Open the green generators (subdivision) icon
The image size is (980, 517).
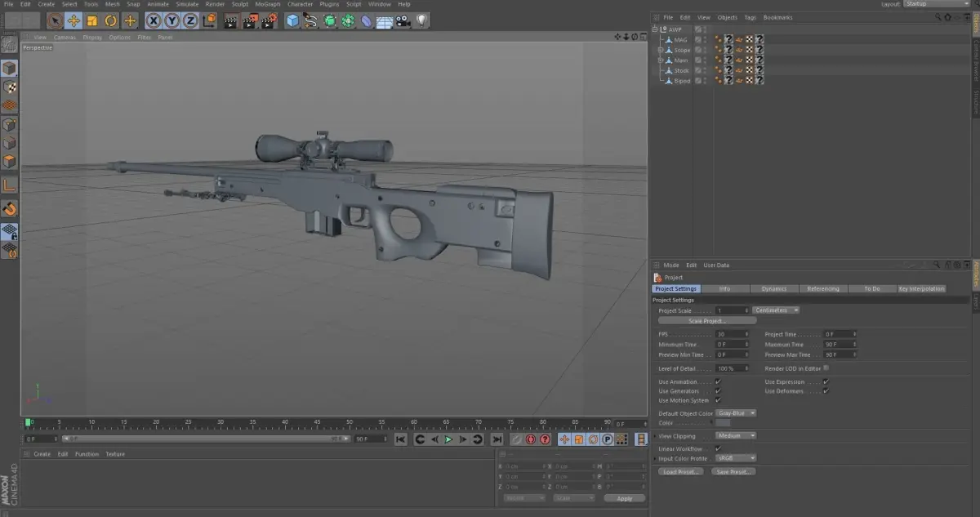(x=330, y=20)
